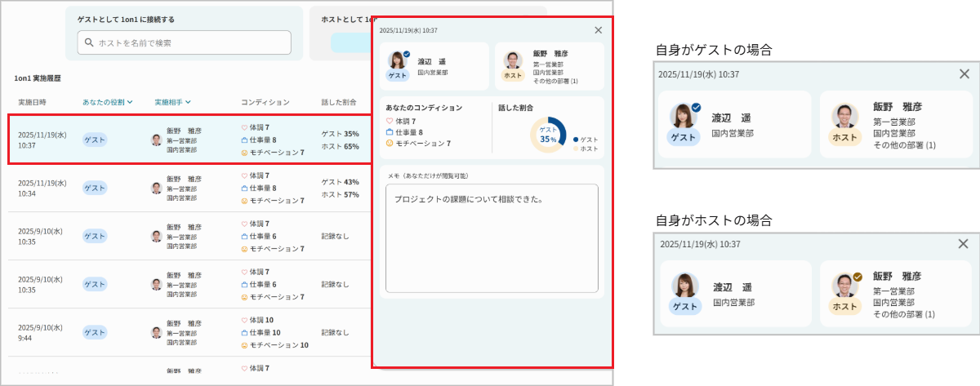
Task: Click brown check badge on host-case avatar
Action: click(857, 277)
